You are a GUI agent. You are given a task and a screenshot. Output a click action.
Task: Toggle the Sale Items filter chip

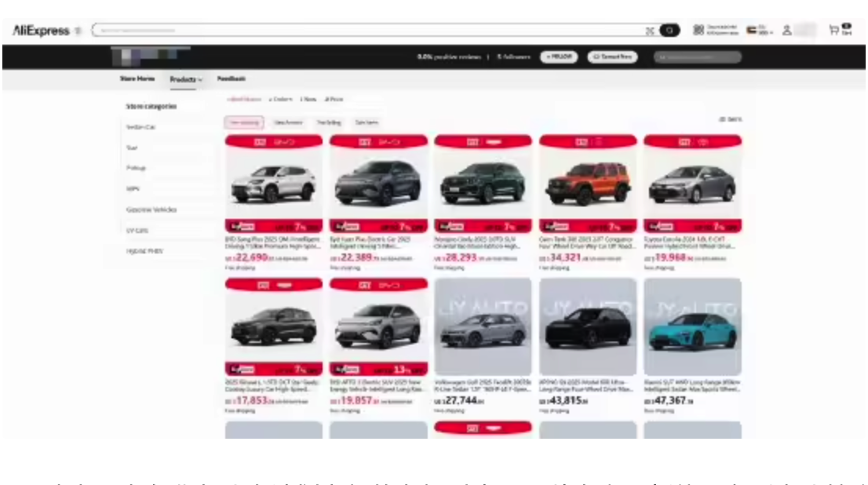point(367,122)
